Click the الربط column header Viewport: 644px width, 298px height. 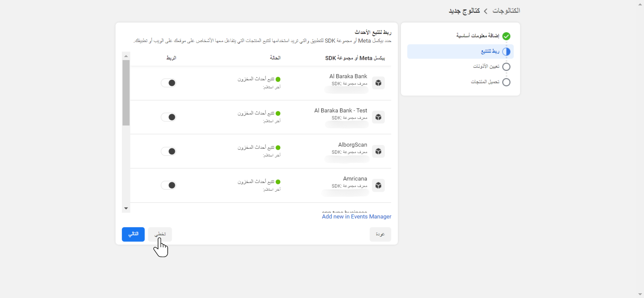pos(171,58)
